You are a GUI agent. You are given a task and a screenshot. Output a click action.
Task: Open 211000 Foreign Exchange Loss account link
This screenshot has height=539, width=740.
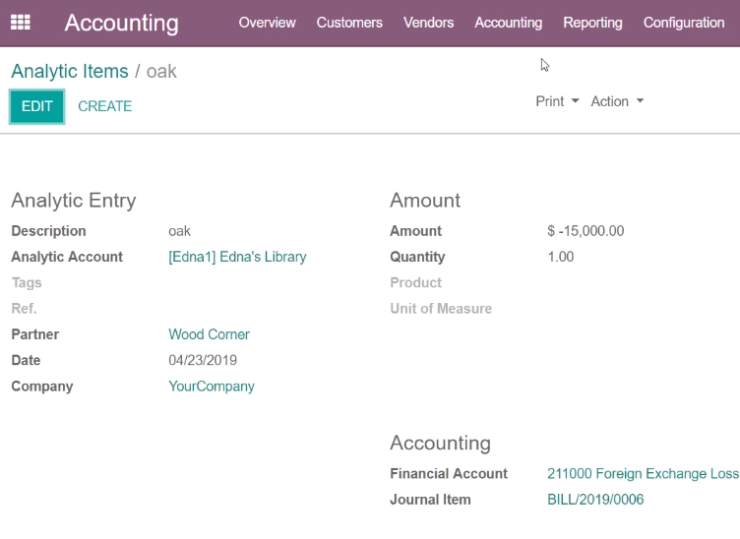pos(643,473)
